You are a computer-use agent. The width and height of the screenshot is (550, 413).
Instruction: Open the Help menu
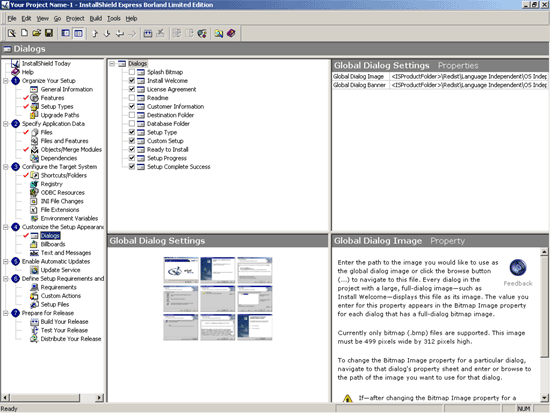(x=131, y=19)
